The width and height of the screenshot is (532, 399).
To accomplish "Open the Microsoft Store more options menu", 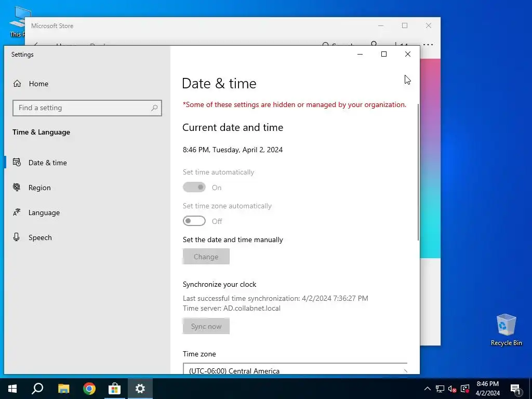I will (428, 44).
